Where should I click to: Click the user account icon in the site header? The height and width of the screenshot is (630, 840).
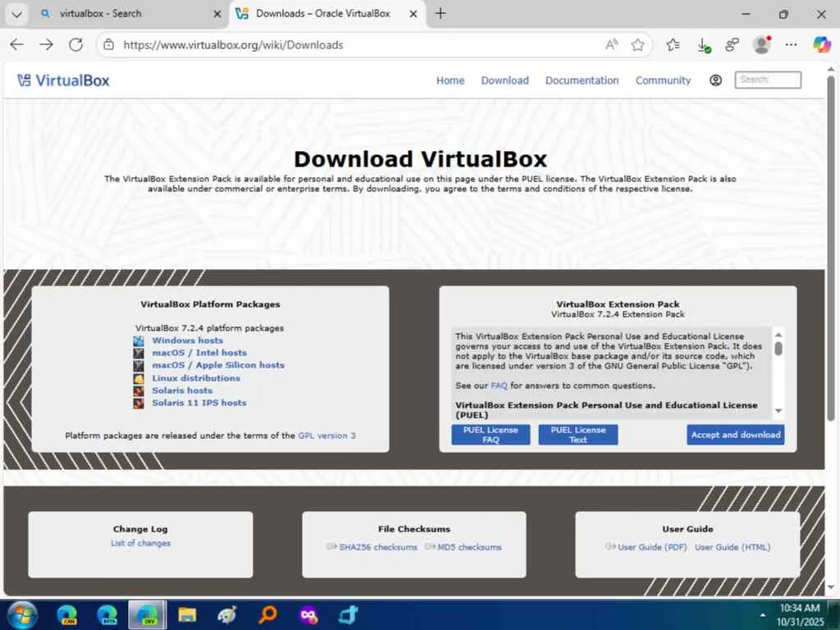[715, 80]
